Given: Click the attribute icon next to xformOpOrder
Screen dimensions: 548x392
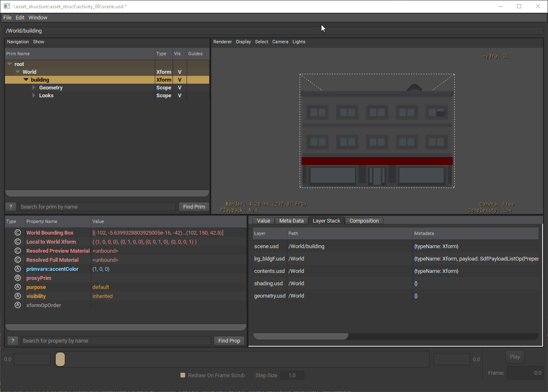Looking at the screenshot, I should point(18,305).
